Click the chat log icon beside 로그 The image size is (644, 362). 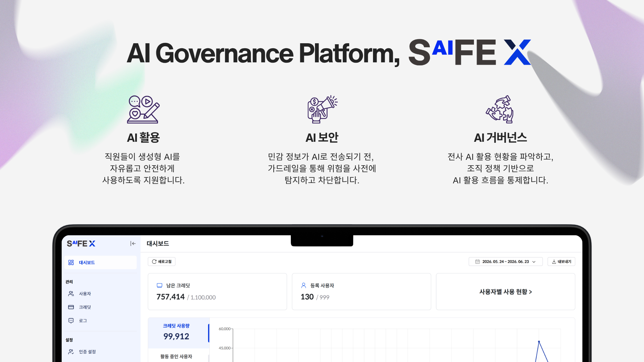[71, 321]
